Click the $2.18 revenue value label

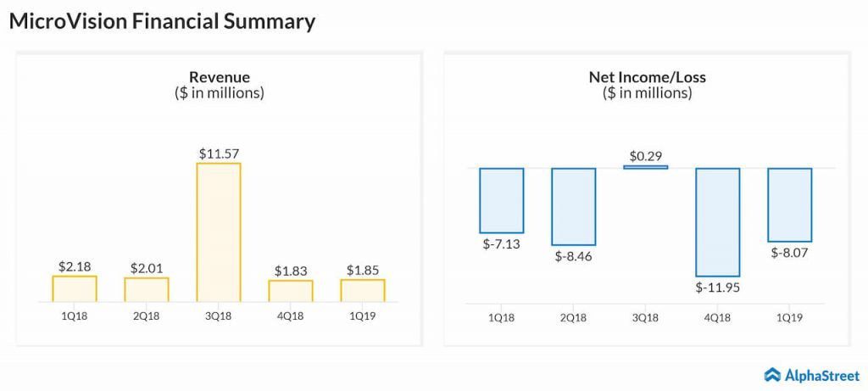(x=75, y=266)
